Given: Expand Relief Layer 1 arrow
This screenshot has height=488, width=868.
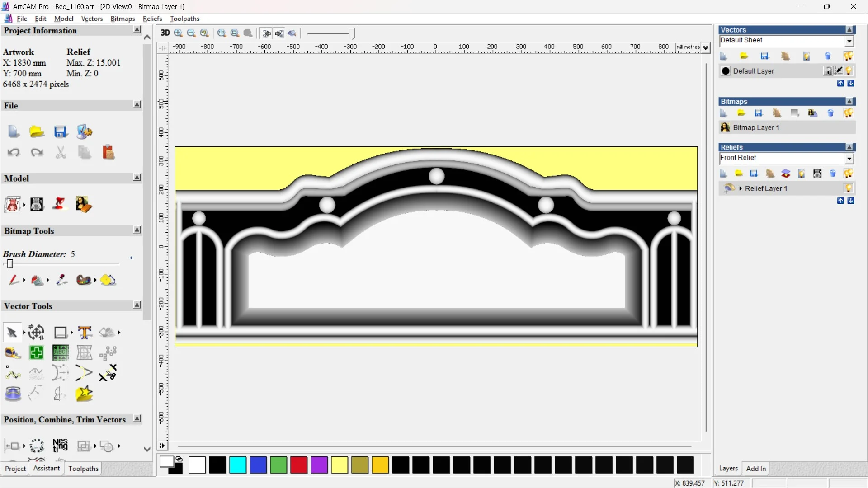Looking at the screenshot, I should (x=740, y=188).
